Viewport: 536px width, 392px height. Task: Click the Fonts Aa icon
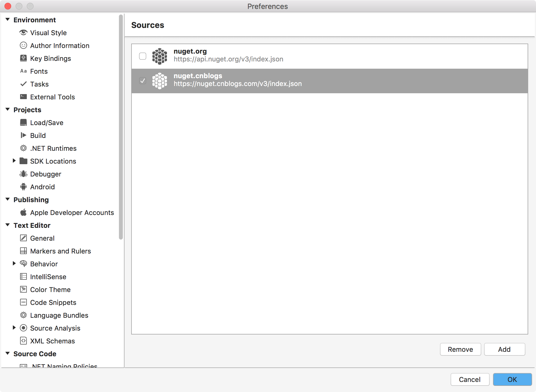[x=23, y=71]
